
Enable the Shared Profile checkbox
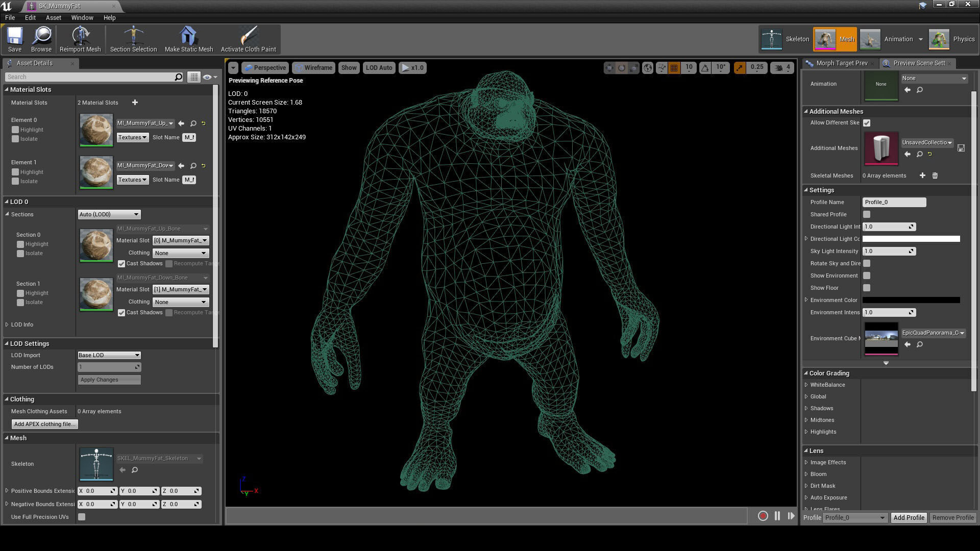pos(867,214)
